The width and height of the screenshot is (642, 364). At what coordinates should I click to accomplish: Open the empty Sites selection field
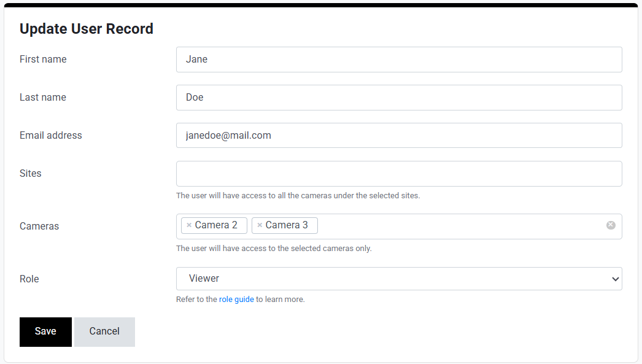pos(399,174)
